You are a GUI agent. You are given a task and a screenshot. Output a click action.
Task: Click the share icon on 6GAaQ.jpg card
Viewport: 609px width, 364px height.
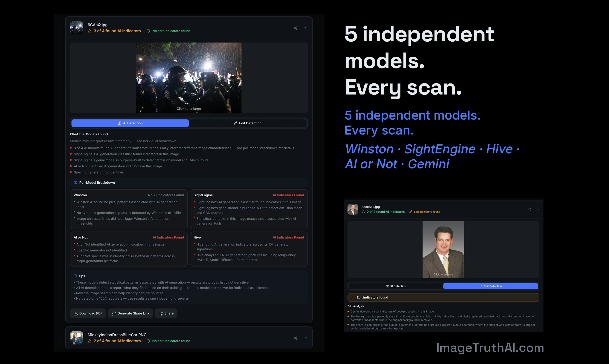point(296,28)
